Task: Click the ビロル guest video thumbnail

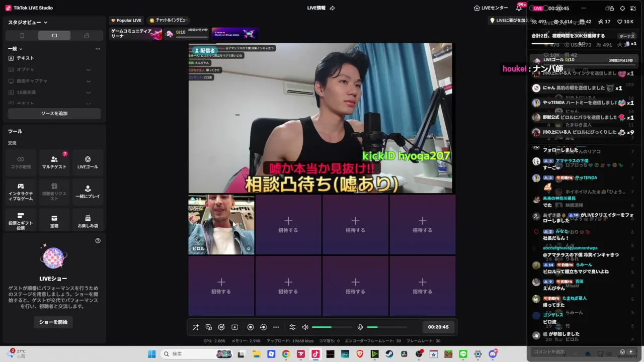Action: [221, 225]
